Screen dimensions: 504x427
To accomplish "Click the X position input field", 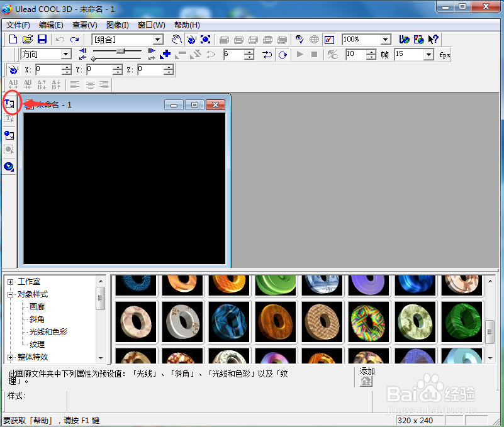I will [48, 69].
